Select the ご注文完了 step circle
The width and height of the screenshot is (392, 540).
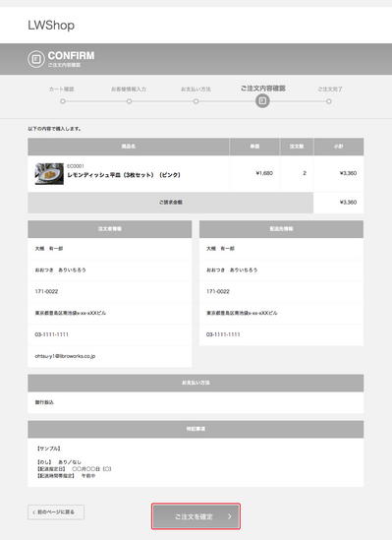tap(329, 101)
